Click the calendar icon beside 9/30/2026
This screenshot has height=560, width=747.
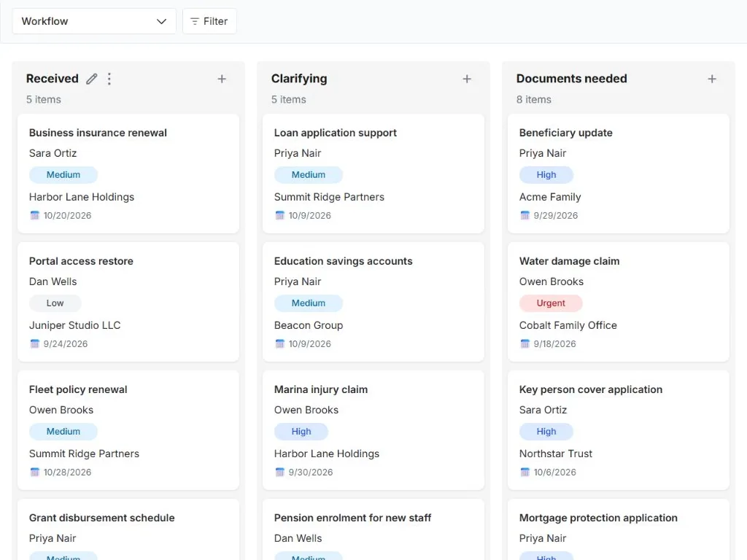279,472
